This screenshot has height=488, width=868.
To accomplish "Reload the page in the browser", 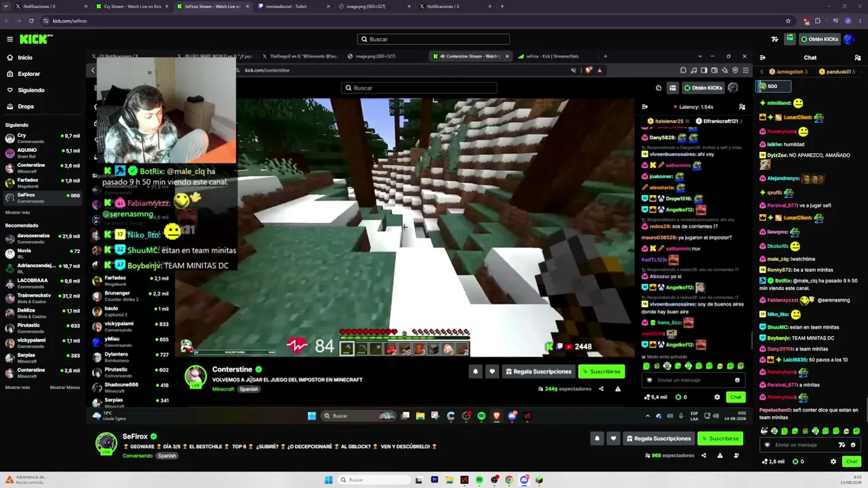I will tap(31, 21).
